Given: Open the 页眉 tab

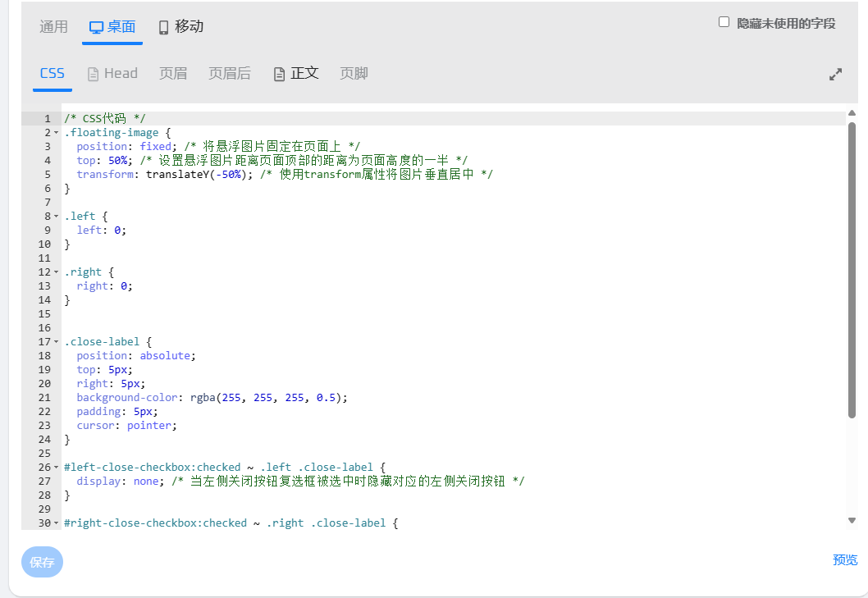Looking at the screenshot, I should coord(173,74).
